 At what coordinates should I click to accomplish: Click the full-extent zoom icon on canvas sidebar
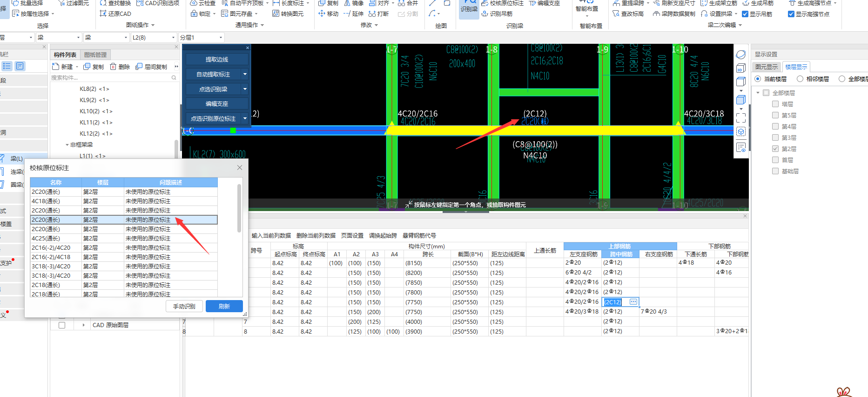click(741, 117)
